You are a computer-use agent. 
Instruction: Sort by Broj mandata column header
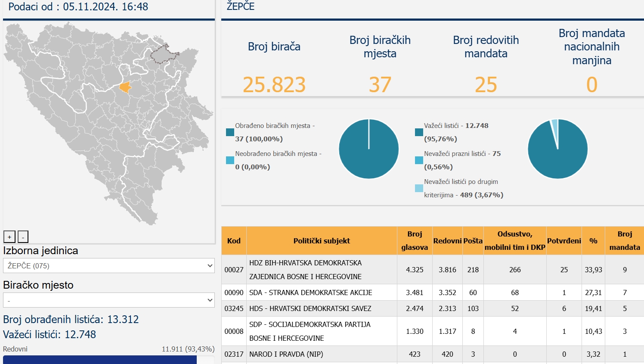pos(625,241)
